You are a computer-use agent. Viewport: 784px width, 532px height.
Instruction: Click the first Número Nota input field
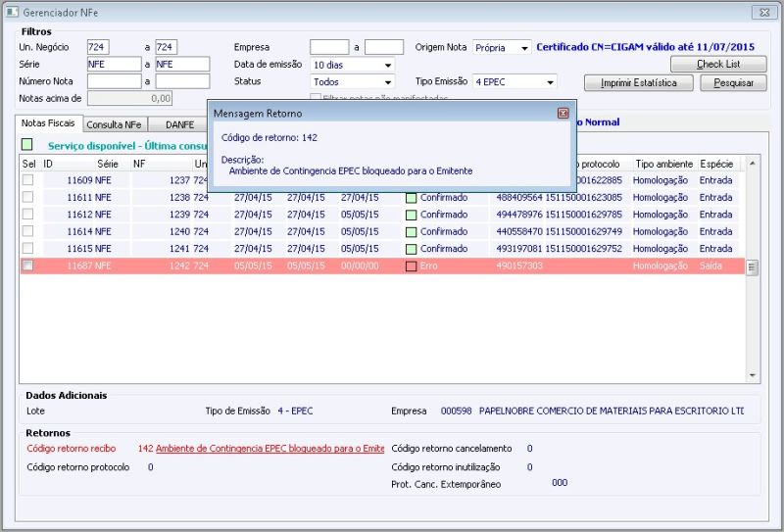point(114,81)
